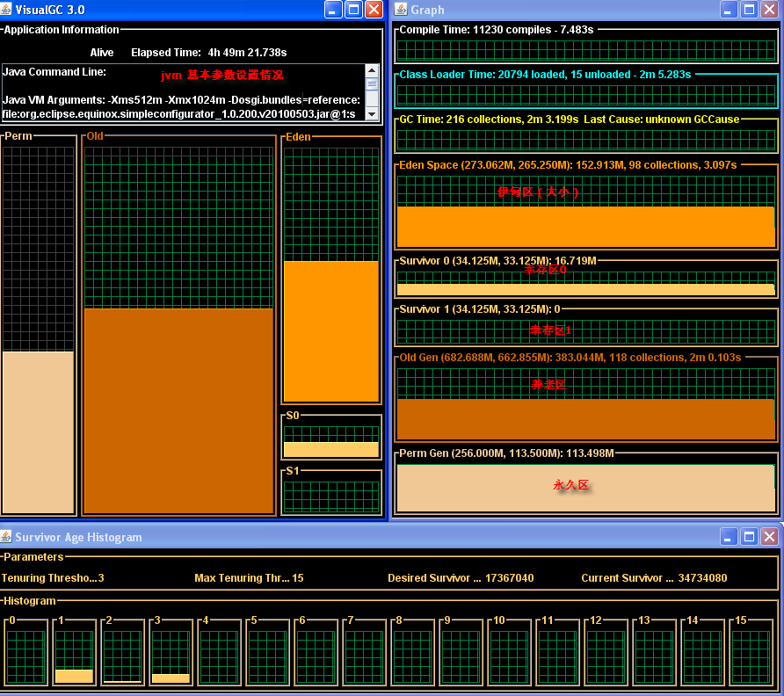Click the S1 survivor space grid
The height and width of the screenshot is (696, 784).
(331, 497)
